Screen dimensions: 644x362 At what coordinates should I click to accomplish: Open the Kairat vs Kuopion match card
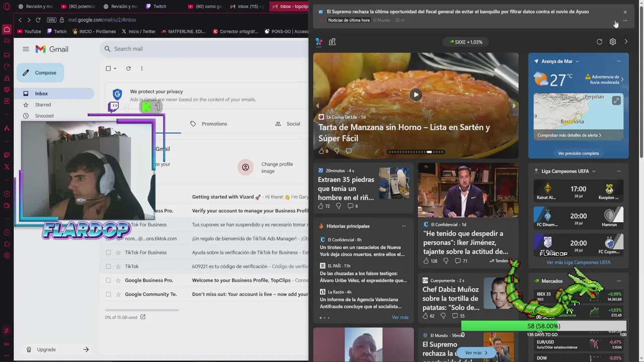(579, 192)
